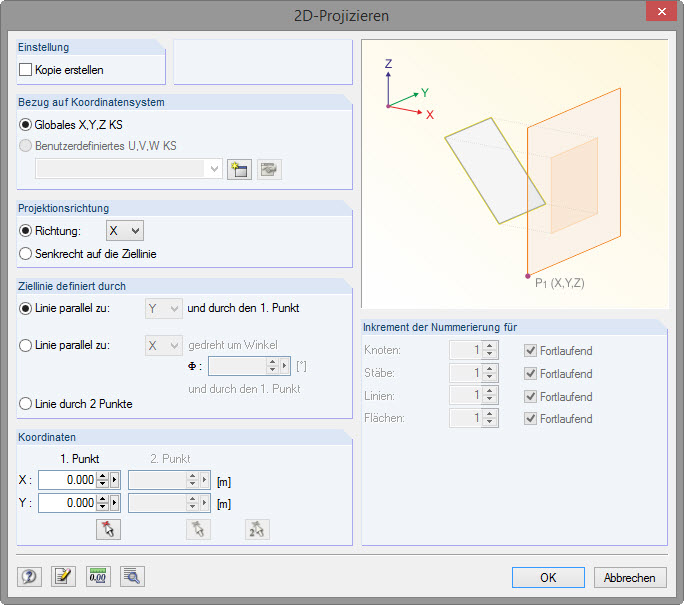Toggle Fortlaufend checkbox for Knoten
Viewport: 684px width, 605px height.
pos(530,350)
